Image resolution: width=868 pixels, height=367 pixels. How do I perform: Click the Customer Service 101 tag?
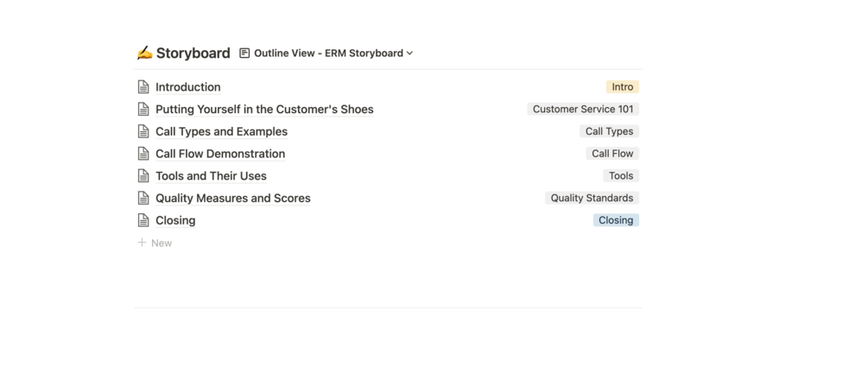click(583, 110)
